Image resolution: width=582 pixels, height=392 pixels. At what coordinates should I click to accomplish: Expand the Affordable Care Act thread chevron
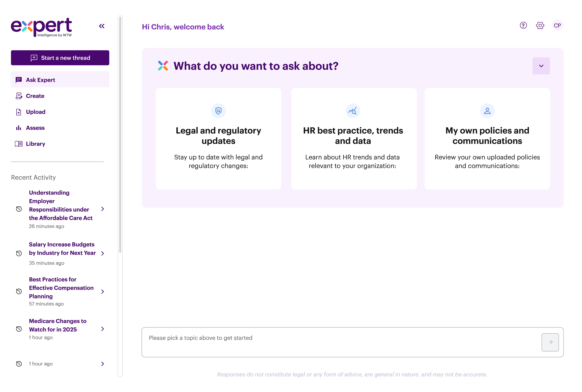click(102, 209)
